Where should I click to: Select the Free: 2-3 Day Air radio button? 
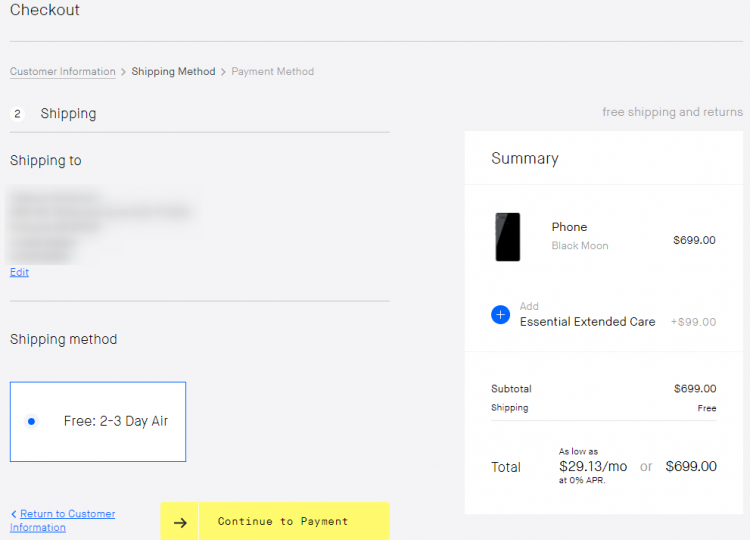[x=32, y=421]
